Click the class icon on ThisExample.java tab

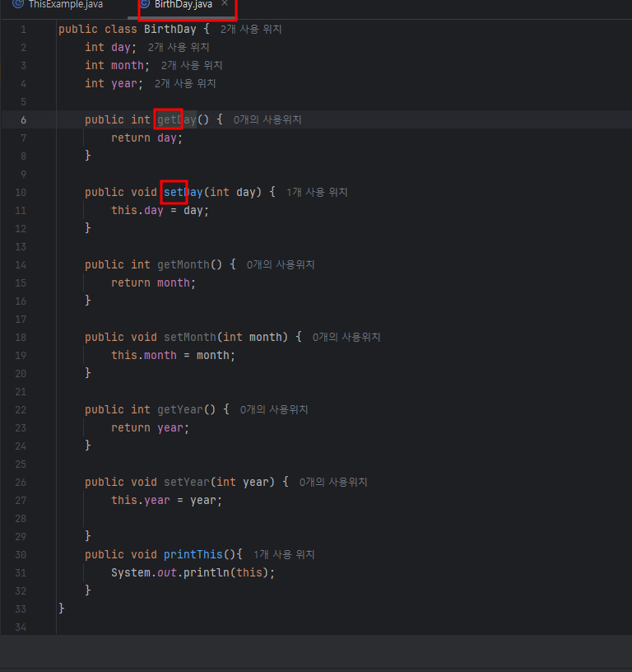pyautogui.click(x=17, y=4)
